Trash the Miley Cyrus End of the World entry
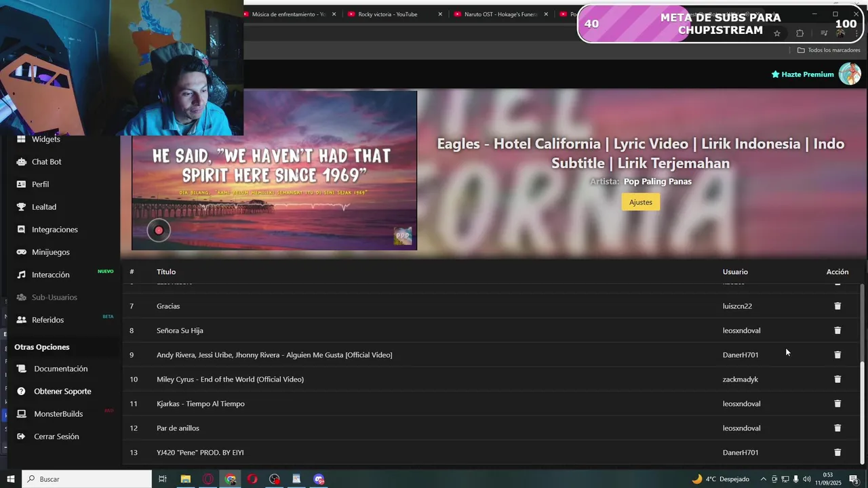 pos(837,379)
